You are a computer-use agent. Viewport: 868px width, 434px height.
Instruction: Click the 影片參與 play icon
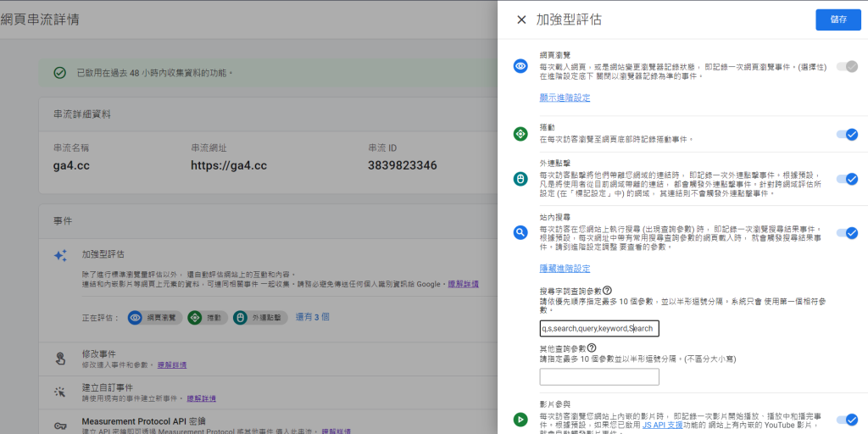pyautogui.click(x=520, y=419)
